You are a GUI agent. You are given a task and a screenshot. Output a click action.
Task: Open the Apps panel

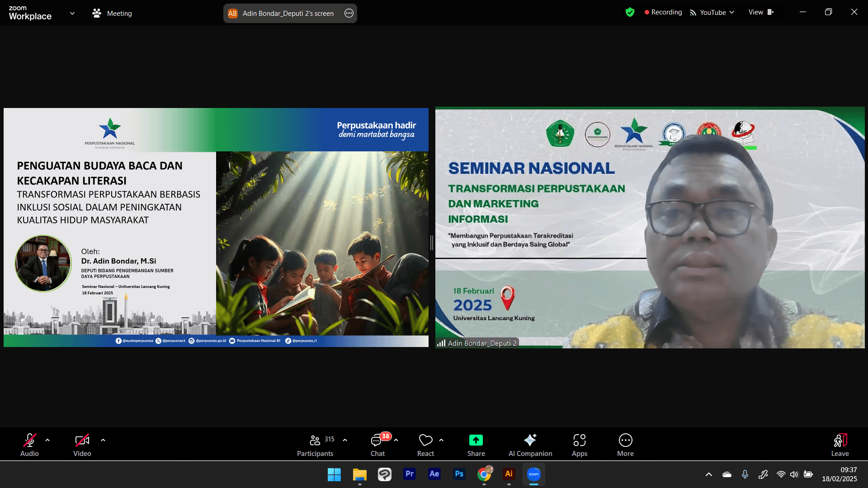point(580,445)
